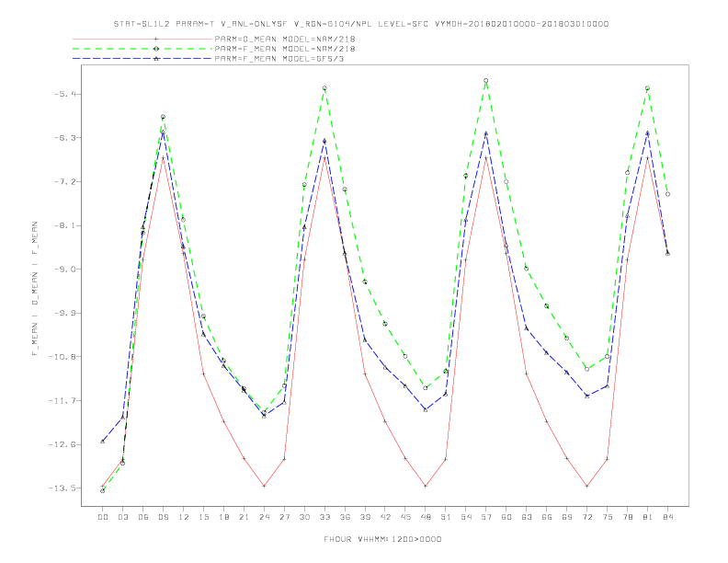Click x-axis tick label 57
This screenshot has width=728, height=563.
click(x=486, y=517)
